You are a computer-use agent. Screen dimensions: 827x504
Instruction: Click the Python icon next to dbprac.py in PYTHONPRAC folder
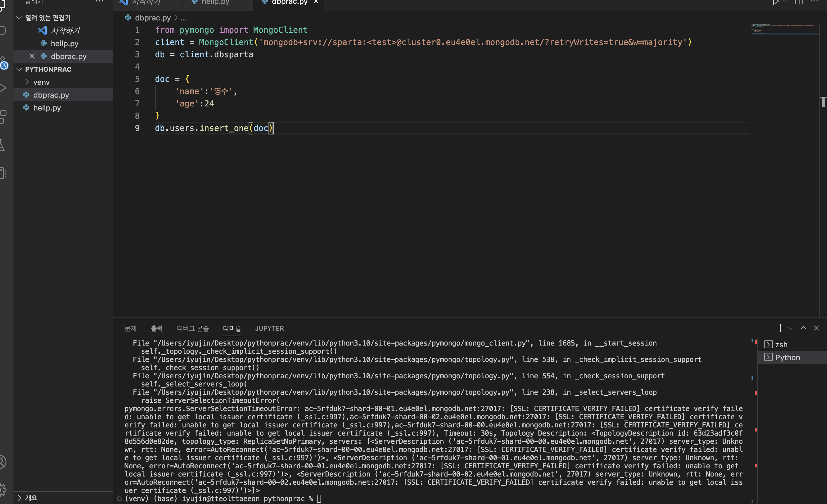pos(26,95)
